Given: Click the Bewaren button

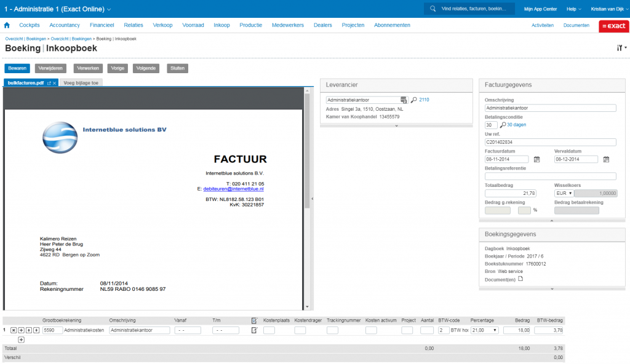Looking at the screenshot, I should 17,68.
